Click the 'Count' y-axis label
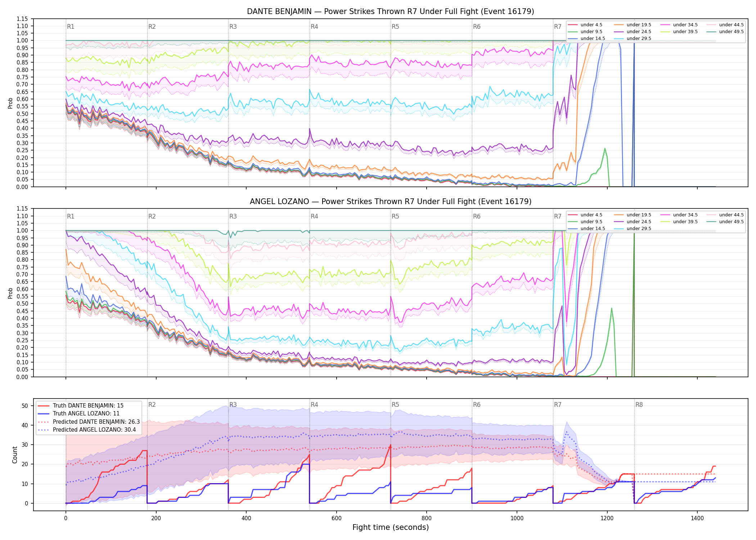 pos(15,455)
